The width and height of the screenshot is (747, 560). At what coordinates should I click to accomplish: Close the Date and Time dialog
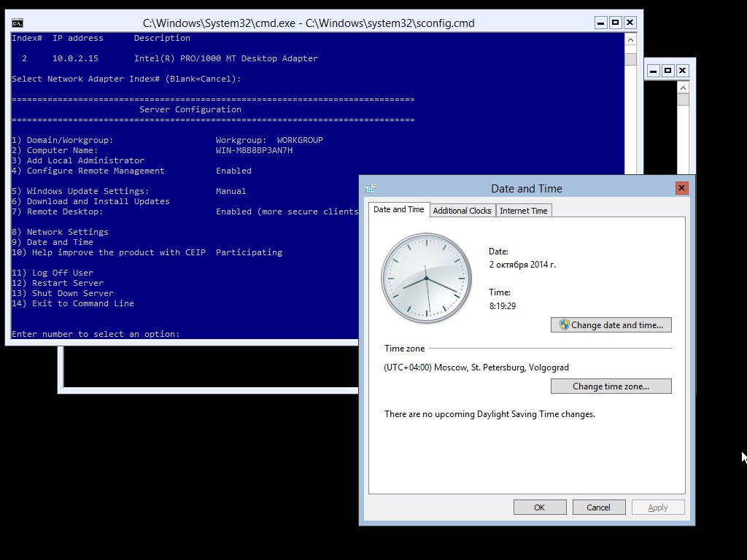point(682,188)
